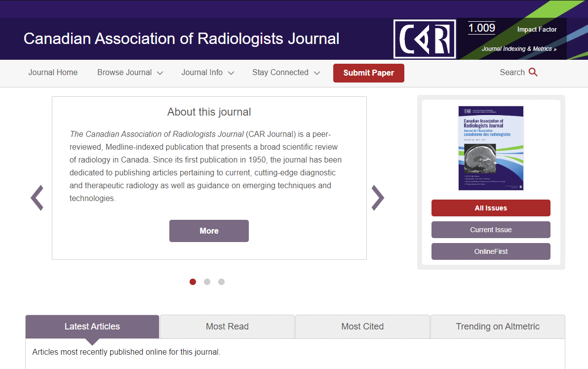Click the Impact Factor label

537,29
